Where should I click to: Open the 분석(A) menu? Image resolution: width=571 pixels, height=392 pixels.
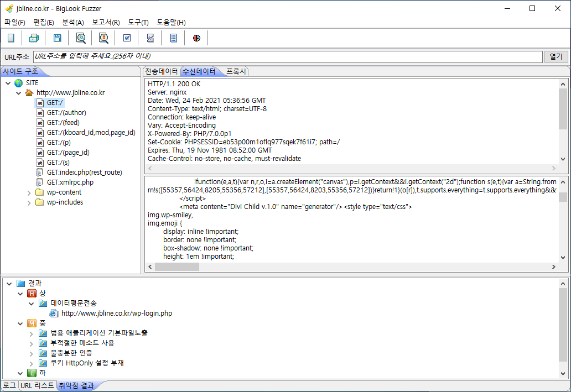click(x=72, y=23)
